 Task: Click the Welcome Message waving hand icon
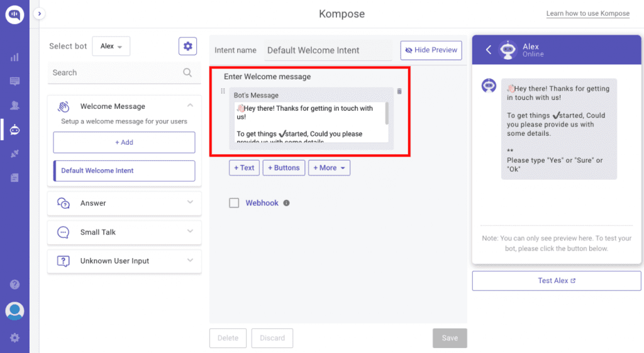[64, 107]
